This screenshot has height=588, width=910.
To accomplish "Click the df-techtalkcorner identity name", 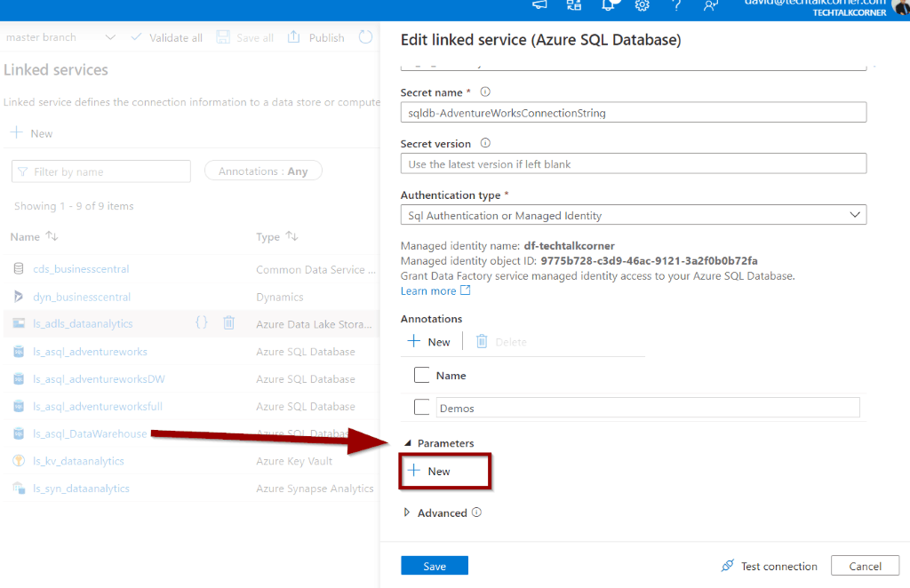I will (569, 245).
